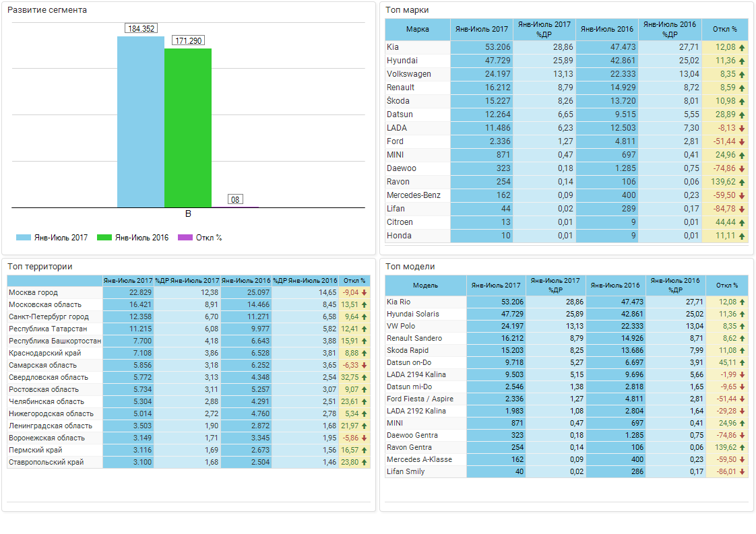Click the green Янв-Июль 2016 legend swatch
This screenshot has height=534, width=756.
tap(104, 238)
